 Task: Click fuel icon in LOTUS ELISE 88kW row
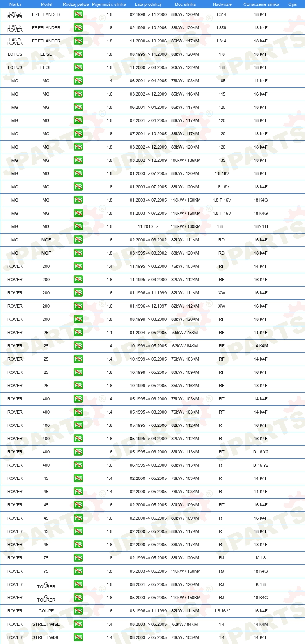(78, 54)
